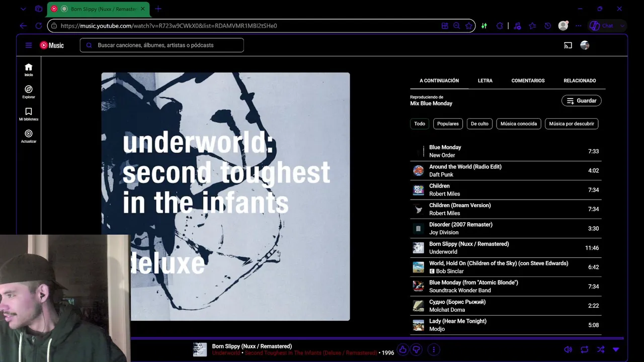Click the address bar URL
Screen dimensions: 644x362
click(169, 26)
